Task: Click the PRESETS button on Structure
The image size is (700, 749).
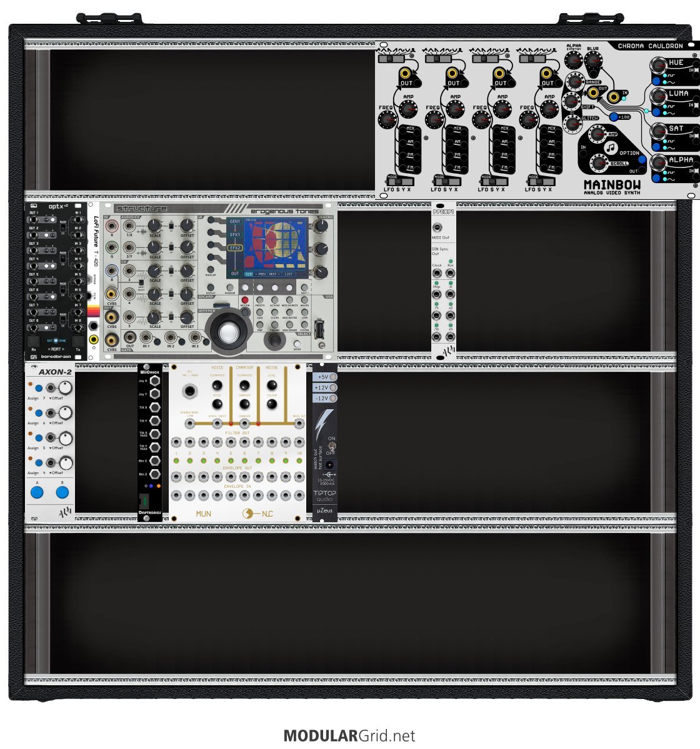Action: pyautogui.click(x=260, y=300)
